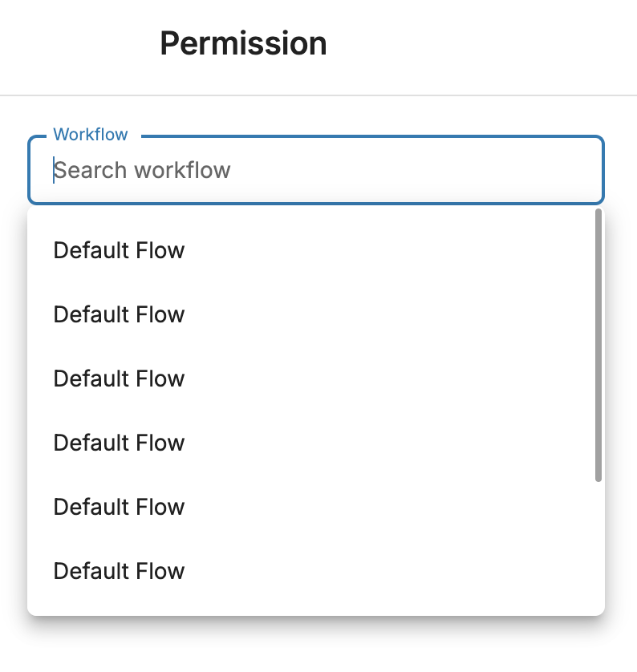Click the text cursor at search field start
637x672 pixels.
(x=54, y=170)
